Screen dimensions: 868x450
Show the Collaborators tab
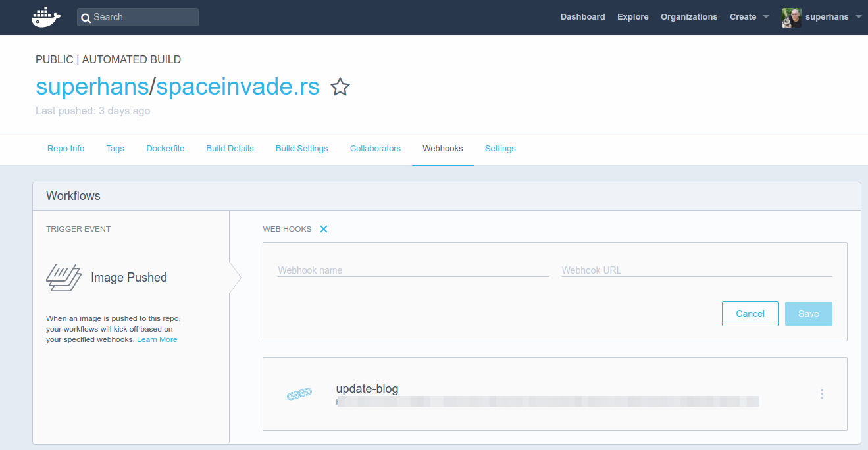375,149
